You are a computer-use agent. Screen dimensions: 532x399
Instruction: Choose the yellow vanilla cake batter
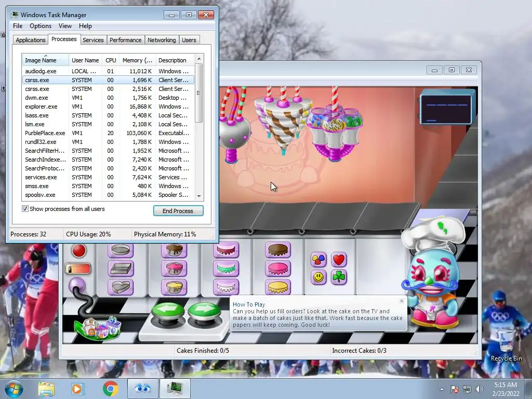coord(174,287)
